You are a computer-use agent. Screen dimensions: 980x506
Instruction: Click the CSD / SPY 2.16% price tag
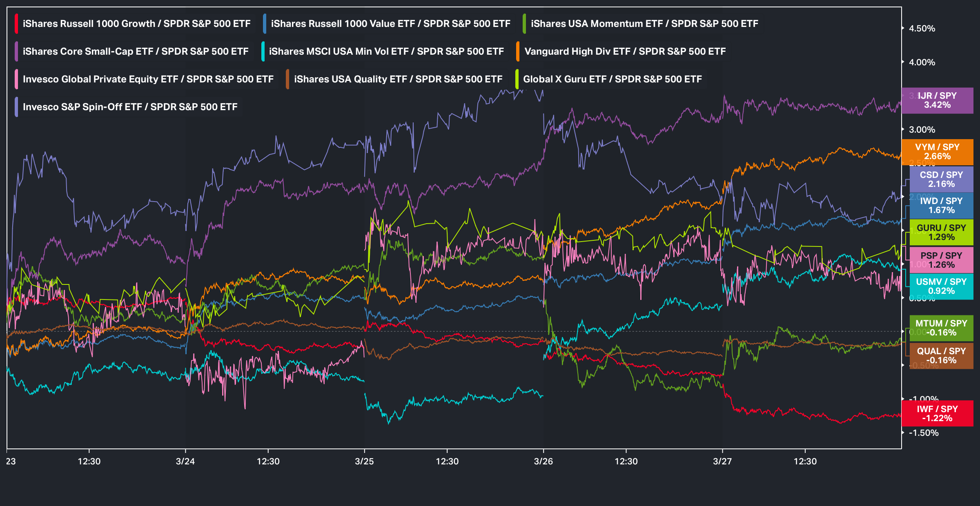(941, 180)
